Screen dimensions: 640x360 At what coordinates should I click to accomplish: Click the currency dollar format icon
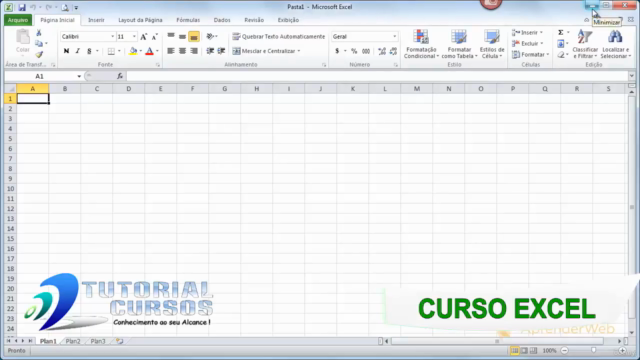point(337,51)
